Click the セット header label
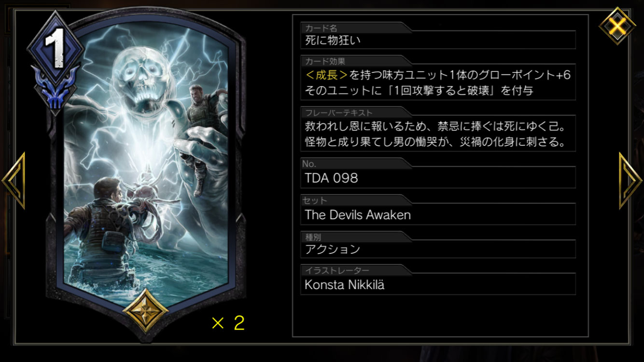The width and height of the screenshot is (644, 362). 315,200
